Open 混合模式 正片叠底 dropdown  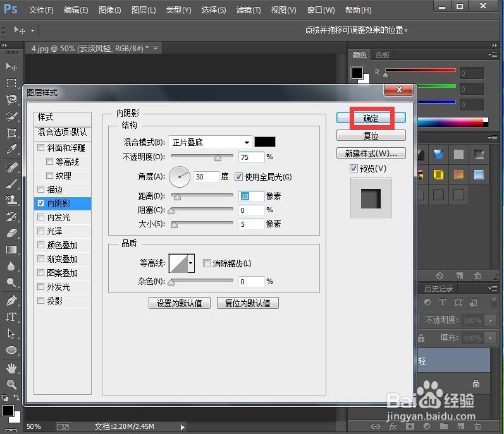tap(209, 142)
